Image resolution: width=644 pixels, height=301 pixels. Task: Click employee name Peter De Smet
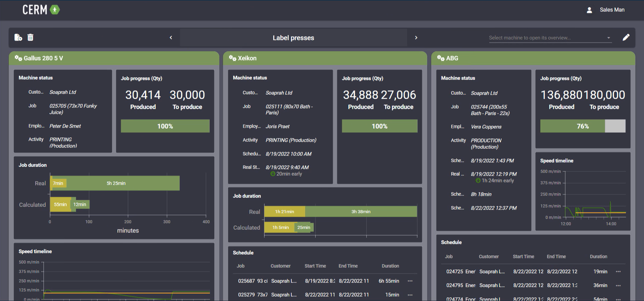click(x=65, y=126)
